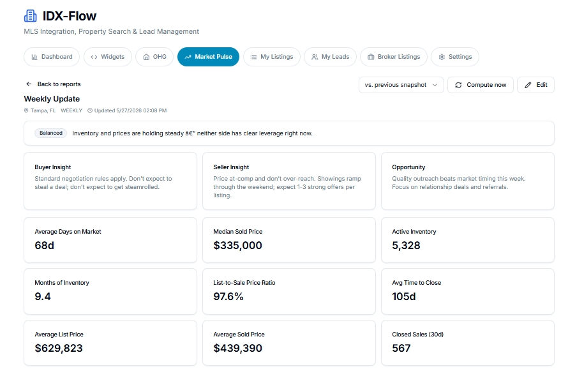Click the pencil icon in Edit button

pyautogui.click(x=528, y=85)
